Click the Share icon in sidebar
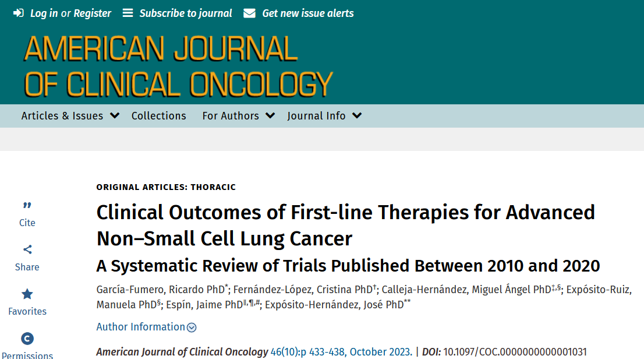The height and width of the screenshot is (359, 644). coord(27,250)
